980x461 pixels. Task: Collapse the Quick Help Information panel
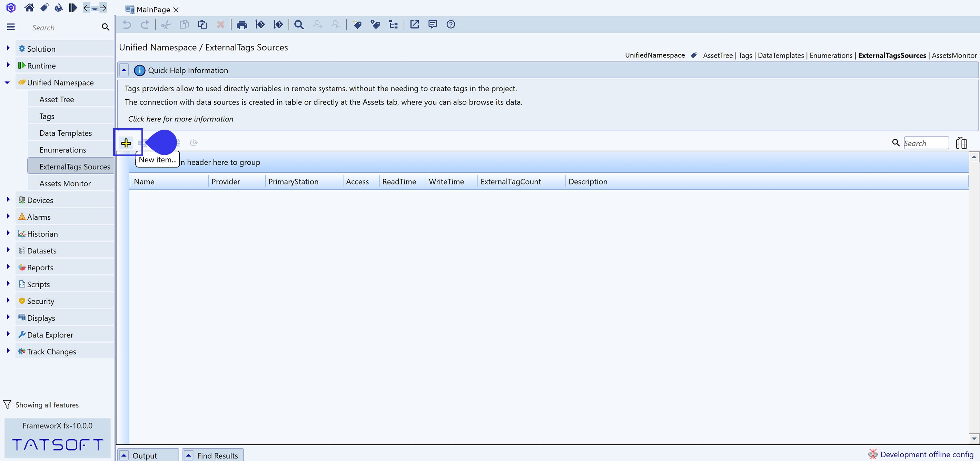123,70
